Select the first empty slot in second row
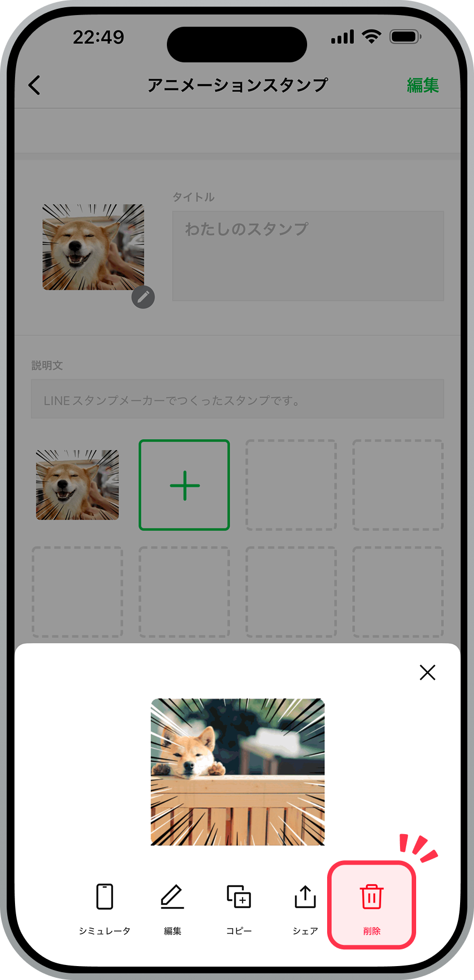This screenshot has width=474, height=980. pyautogui.click(x=77, y=592)
